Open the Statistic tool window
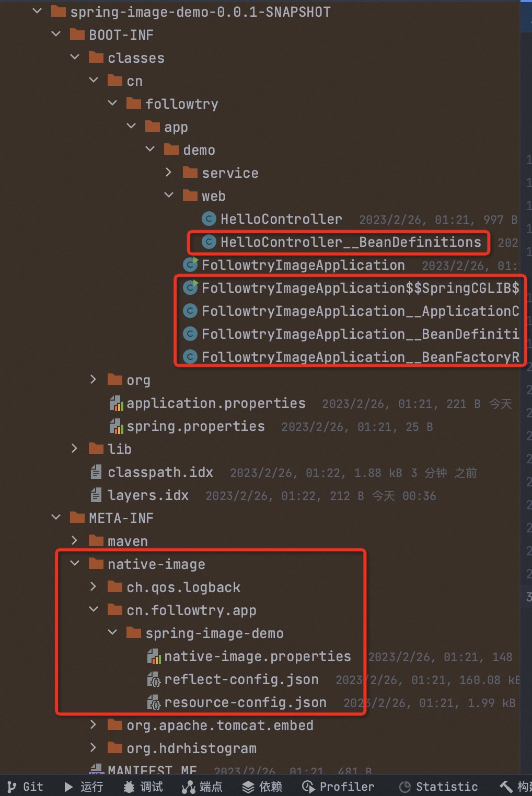The image size is (532, 796). tap(438, 787)
